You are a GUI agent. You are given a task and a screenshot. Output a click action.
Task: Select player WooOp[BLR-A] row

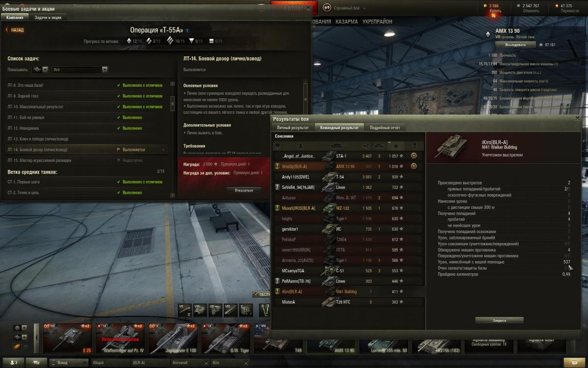pyautogui.click(x=349, y=166)
